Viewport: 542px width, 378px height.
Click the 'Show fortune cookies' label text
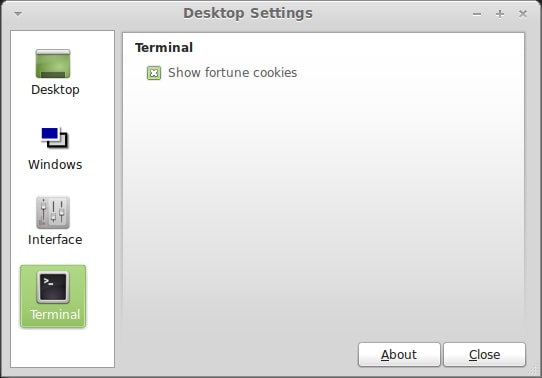click(232, 73)
